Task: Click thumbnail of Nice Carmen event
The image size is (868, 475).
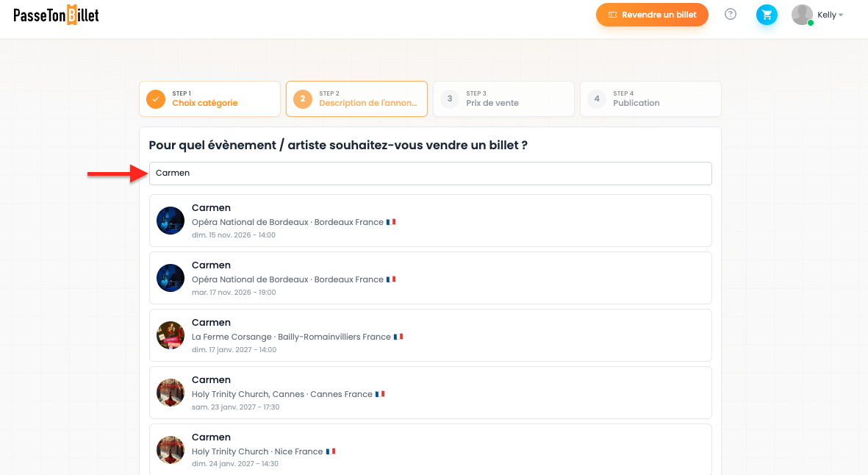Action: pyautogui.click(x=171, y=449)
